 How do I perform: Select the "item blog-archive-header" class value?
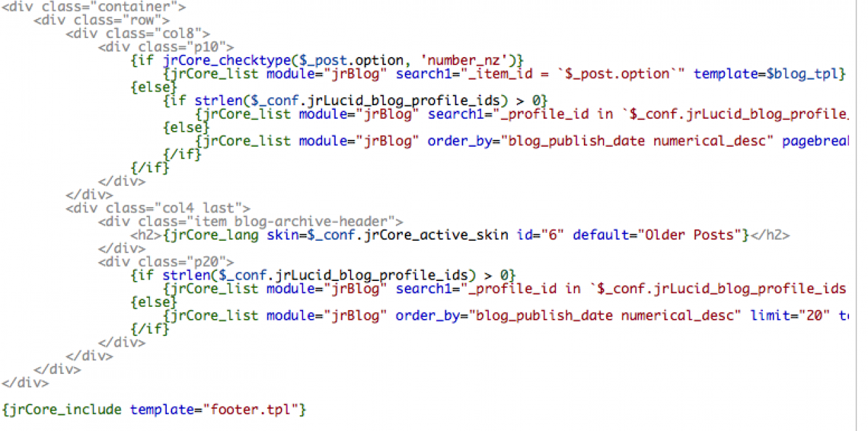(290, 221)
